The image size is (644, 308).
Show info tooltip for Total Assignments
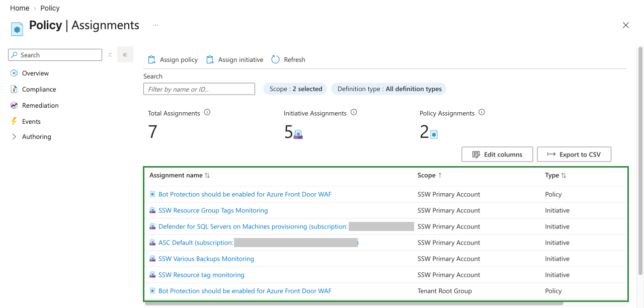tap(207, 113)
